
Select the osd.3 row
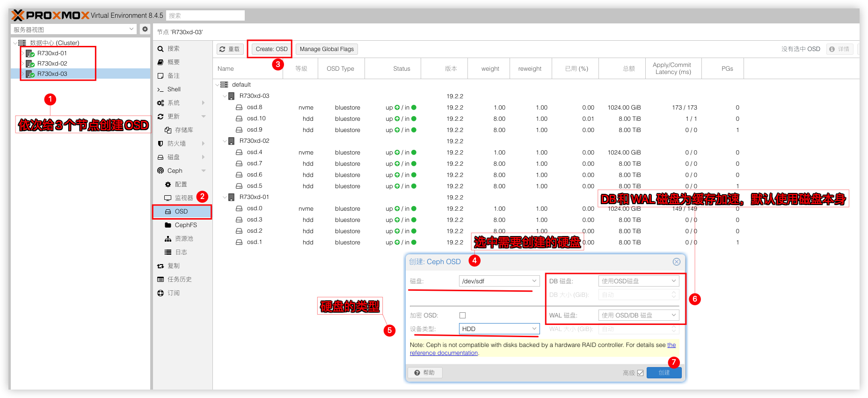click(536, 220)
